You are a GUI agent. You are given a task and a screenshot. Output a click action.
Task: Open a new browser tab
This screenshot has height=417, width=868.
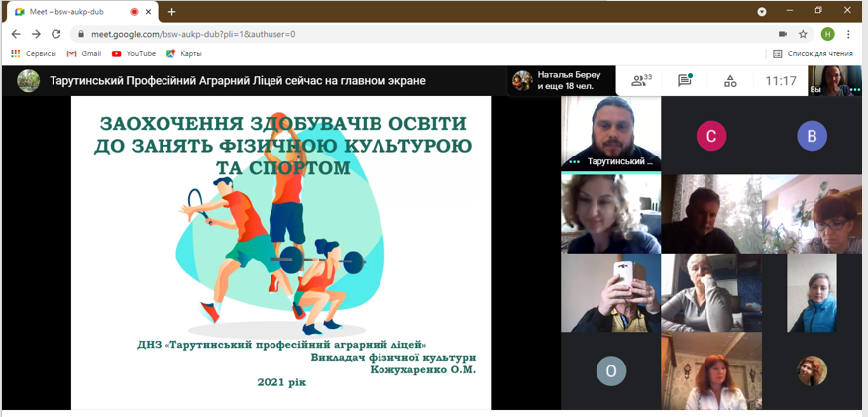171,11
